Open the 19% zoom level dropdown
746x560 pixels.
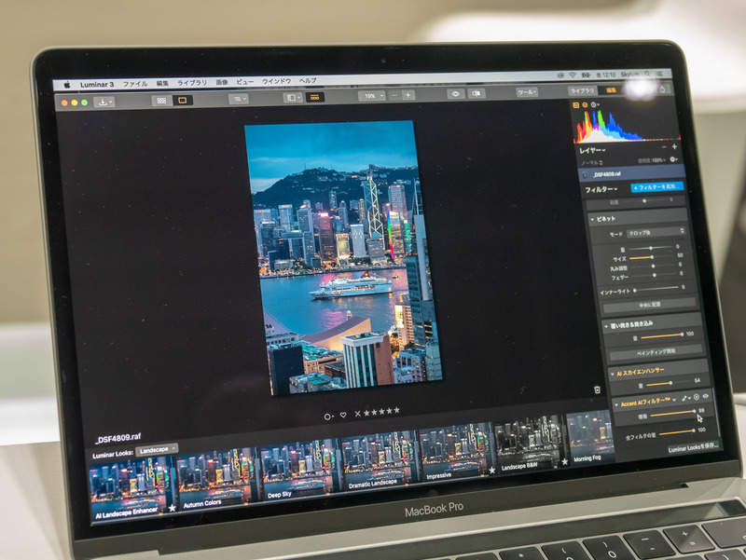point(371,96)
